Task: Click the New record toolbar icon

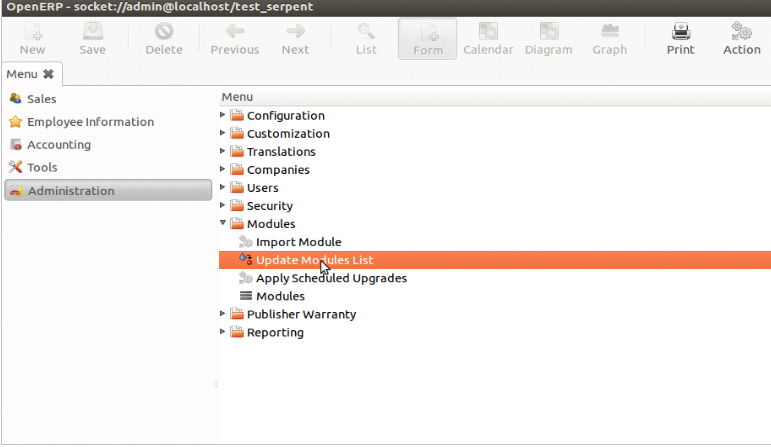Action: click(x=32, y=30)
